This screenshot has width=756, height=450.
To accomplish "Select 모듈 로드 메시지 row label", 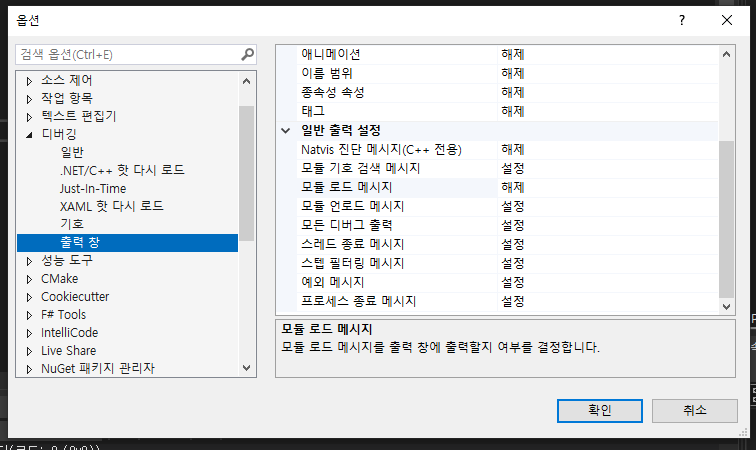I will (x=347, y=187).
